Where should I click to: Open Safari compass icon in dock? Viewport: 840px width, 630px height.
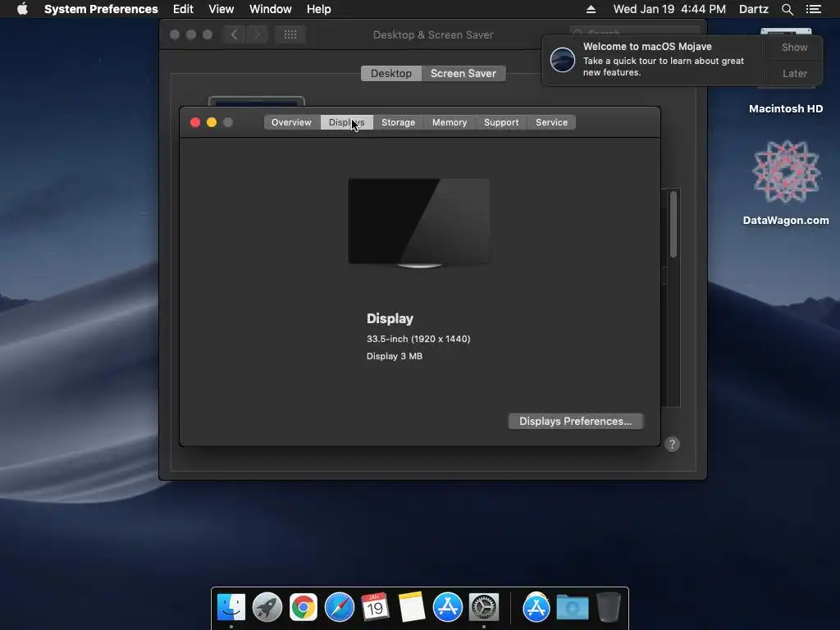click(x=340, y=607)
